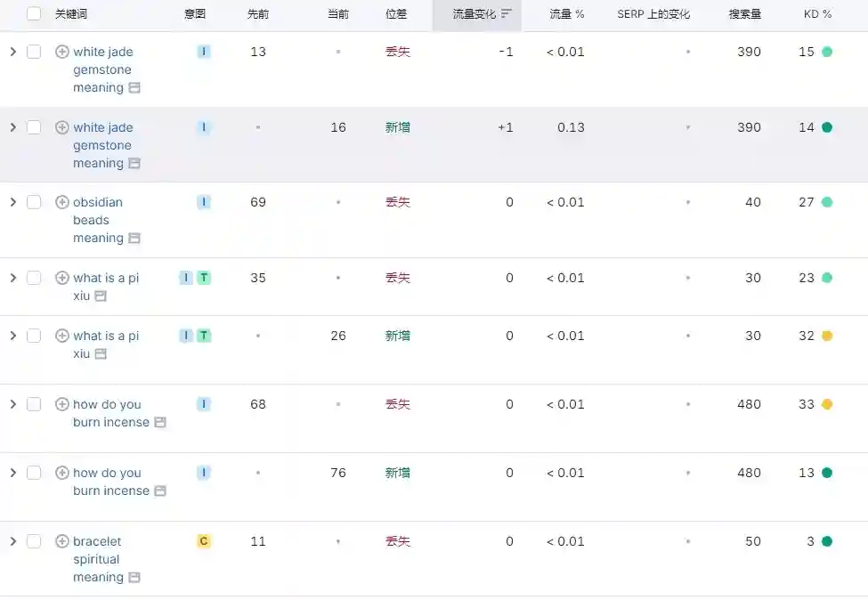Check the checkbox for the first "white jade gemstone meaning" row
The image size is (868, 600).
[x=34, y=52]
